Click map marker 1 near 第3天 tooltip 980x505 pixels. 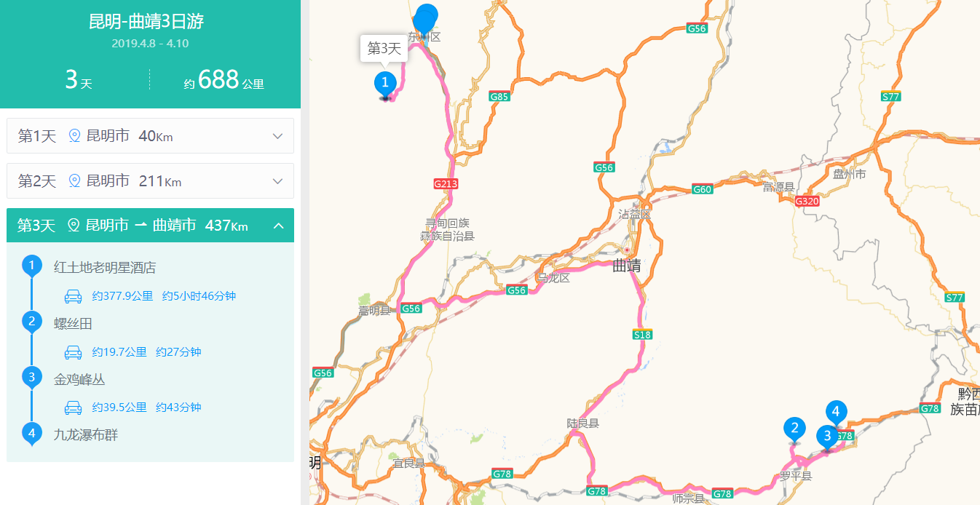click(385, 84)
